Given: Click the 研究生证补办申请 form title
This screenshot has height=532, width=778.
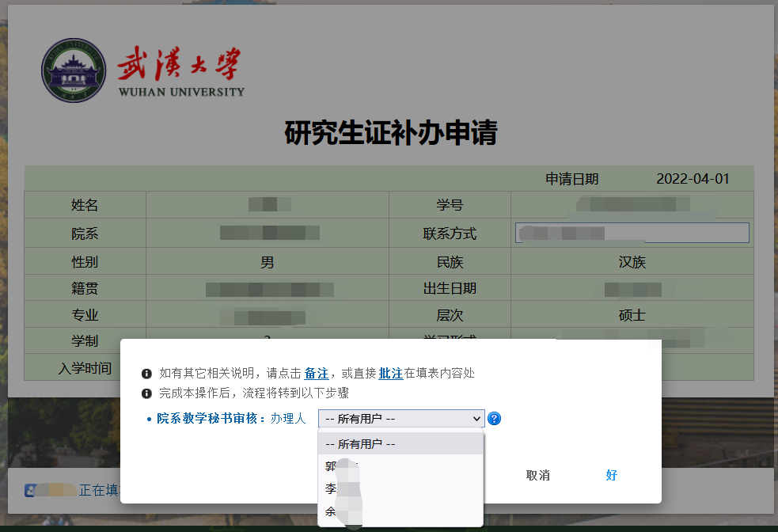Looking at the screenshot, I should tap(390, 133).
